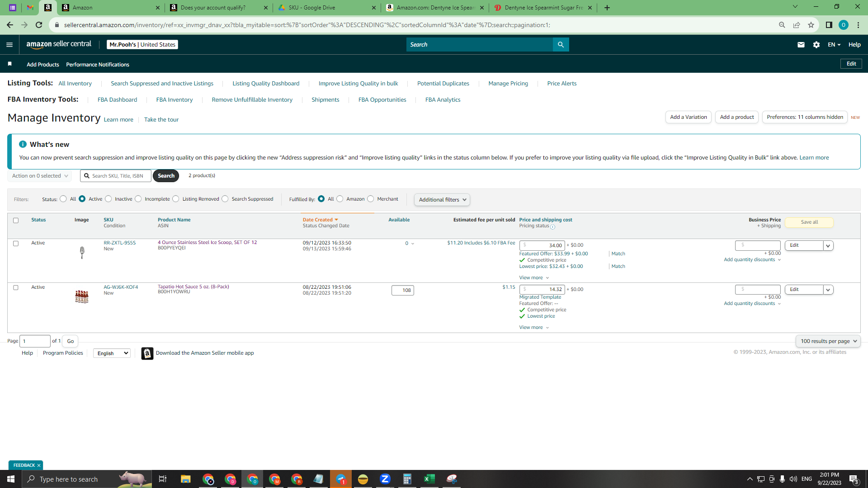Viewport: 868px width, 488px height.
Task: Expand Ice Scoop available quantity chevron
Action: (x=413, y=244)
